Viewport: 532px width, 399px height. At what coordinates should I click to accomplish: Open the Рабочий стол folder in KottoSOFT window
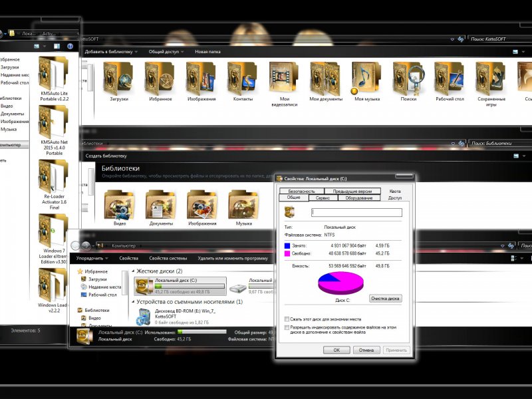click(x=450, y=78)
